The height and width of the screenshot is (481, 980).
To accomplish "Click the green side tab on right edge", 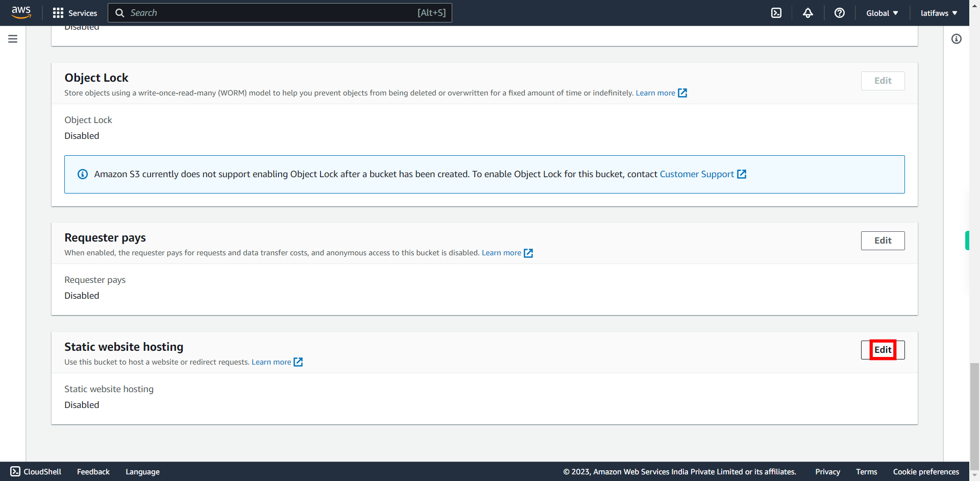I will tap(967, 240).
